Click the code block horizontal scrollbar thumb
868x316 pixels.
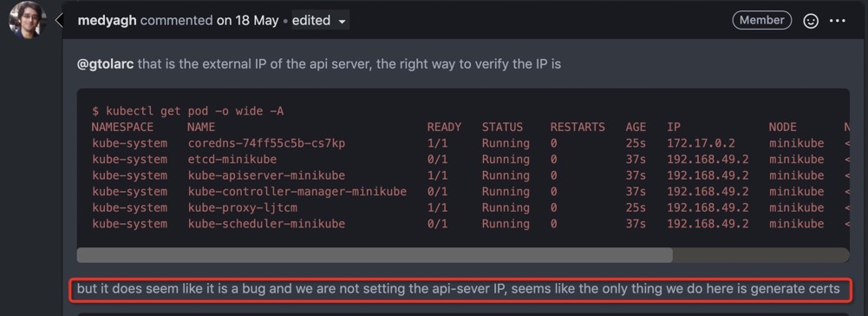(375, 255)
